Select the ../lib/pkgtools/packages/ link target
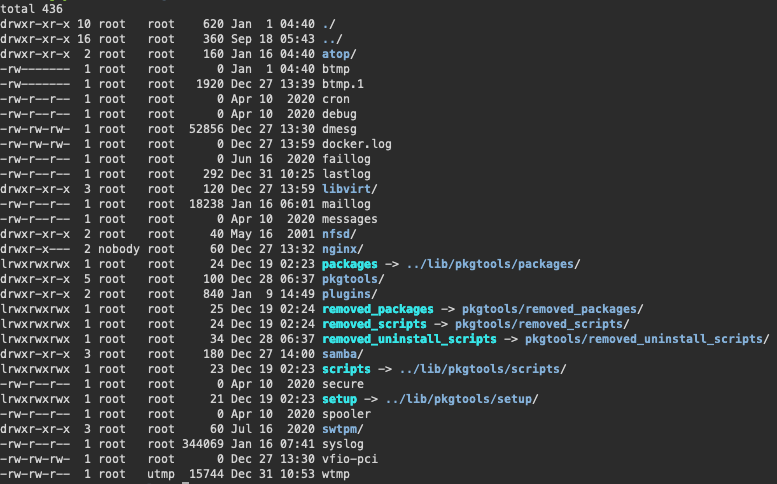777x484 pixels. click(493, 264)
